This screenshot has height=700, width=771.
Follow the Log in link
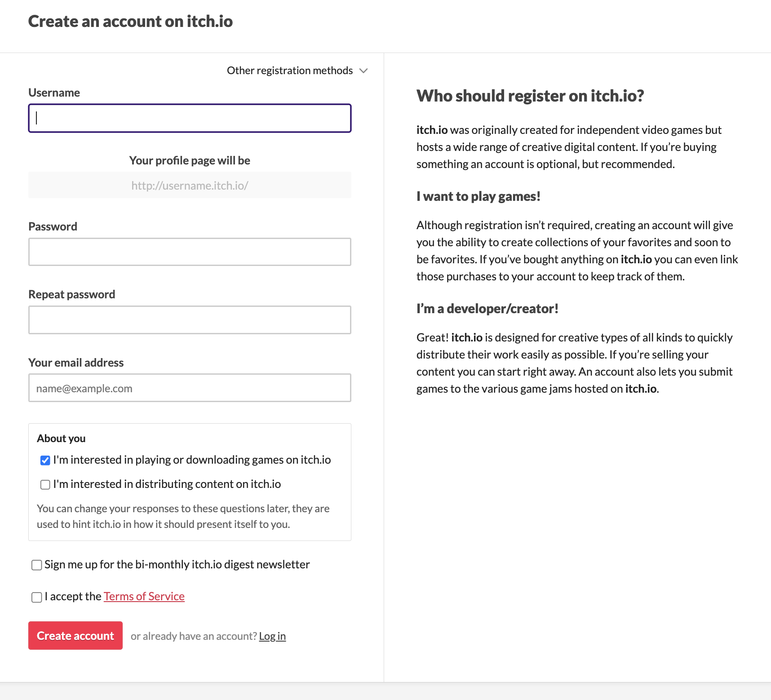(x=272, y=637)
